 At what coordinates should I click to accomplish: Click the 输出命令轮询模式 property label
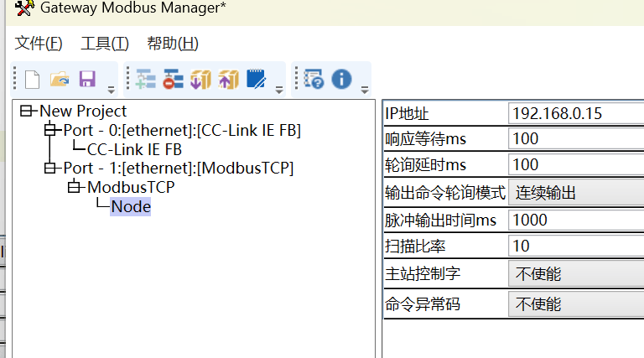point(445,192)
